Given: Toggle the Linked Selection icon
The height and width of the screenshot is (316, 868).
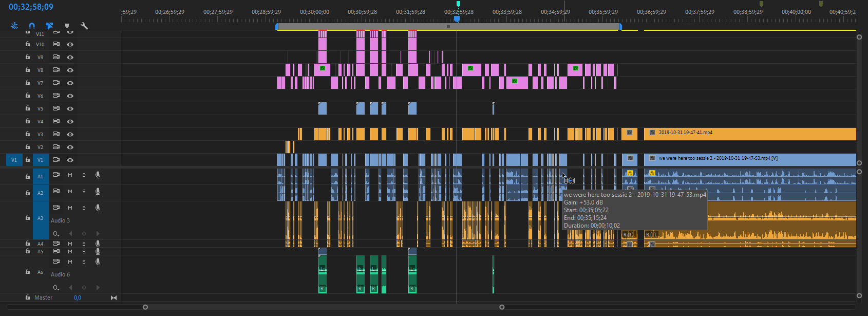Looking at the screenshot, I should pos(49,26).
